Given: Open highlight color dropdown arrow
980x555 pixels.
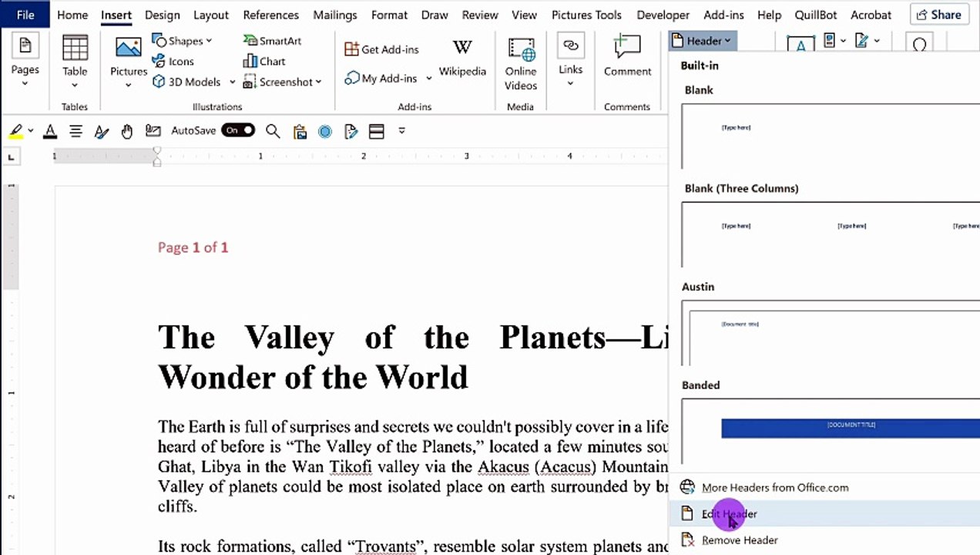Looking at the screenshot, I should click(x=31, y=131).
